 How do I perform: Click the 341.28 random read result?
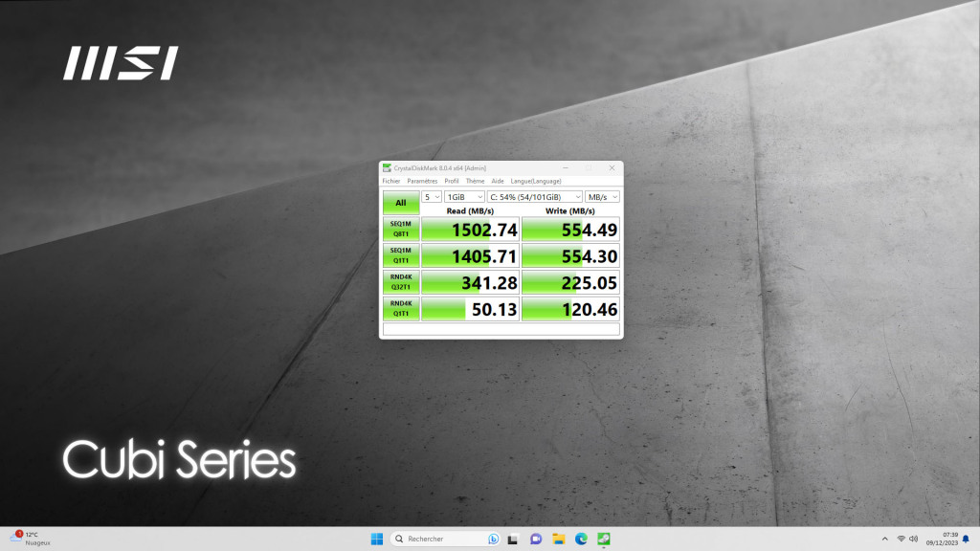[470, 282]
